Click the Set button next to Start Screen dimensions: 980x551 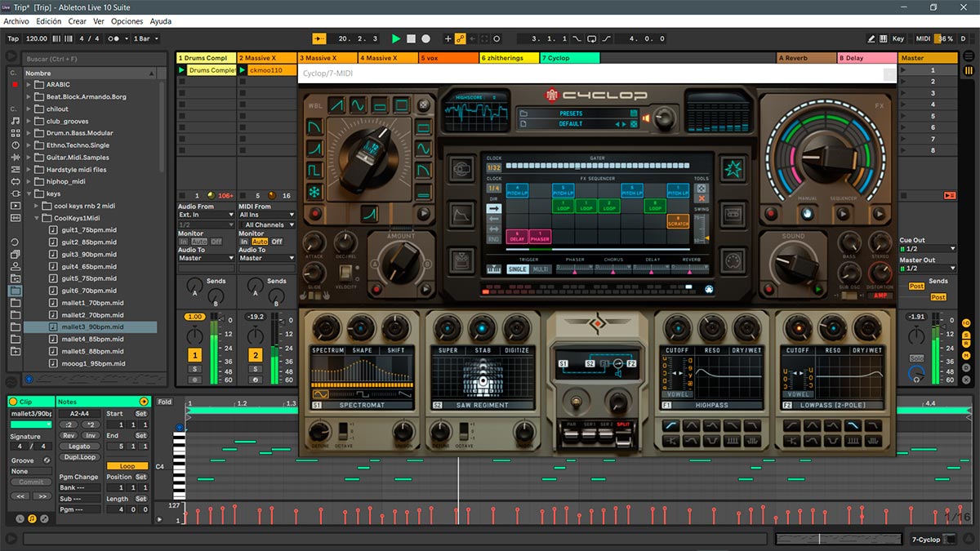(x=141, y=414)
